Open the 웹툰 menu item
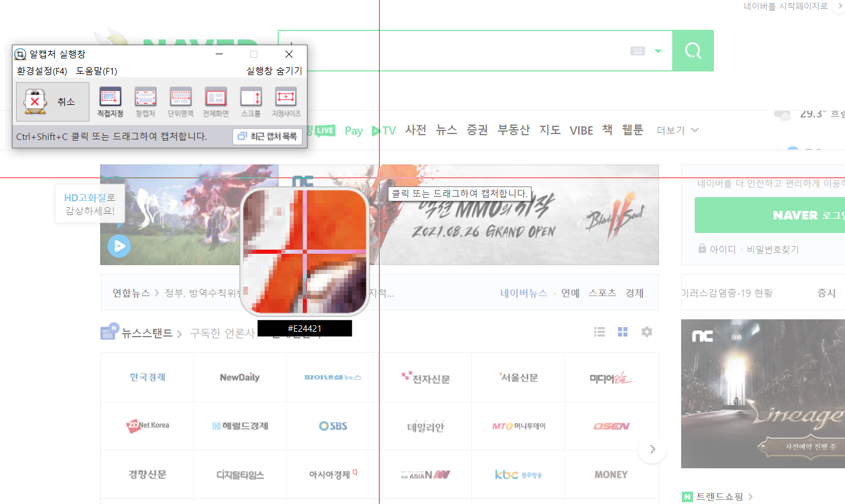This screenshot has height=504, width=845. [x=633, y=130]
